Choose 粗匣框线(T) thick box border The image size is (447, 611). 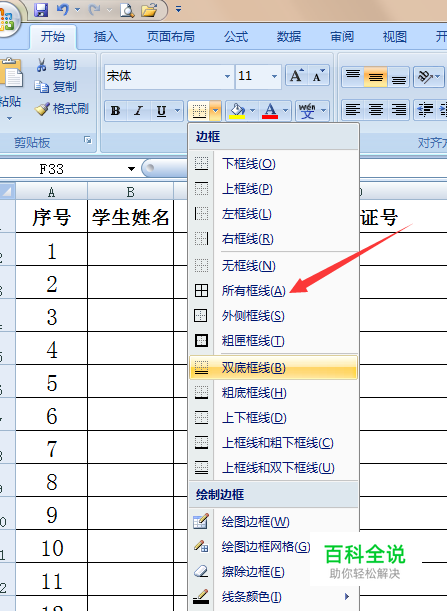tap(273, 341)
